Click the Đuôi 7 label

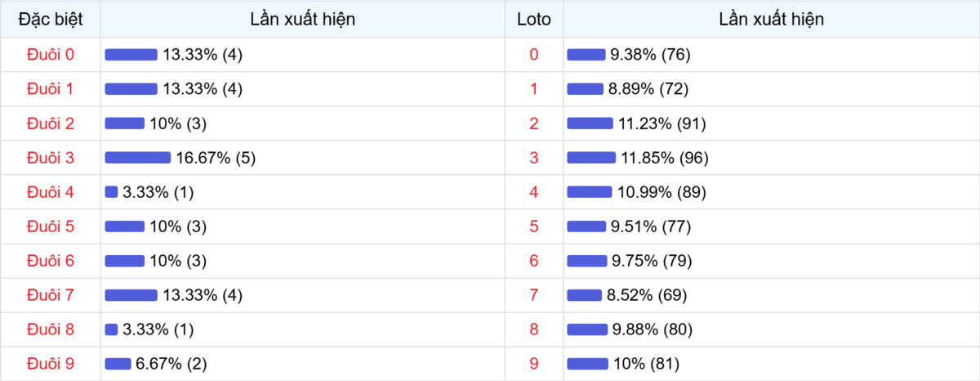pyautogui.click(x=51, y=295)
